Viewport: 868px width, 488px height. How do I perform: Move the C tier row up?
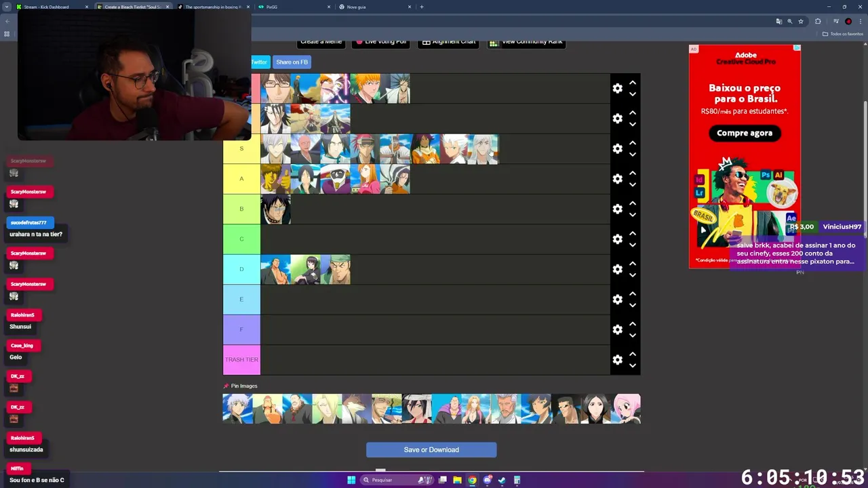click(x=633, y=233)
